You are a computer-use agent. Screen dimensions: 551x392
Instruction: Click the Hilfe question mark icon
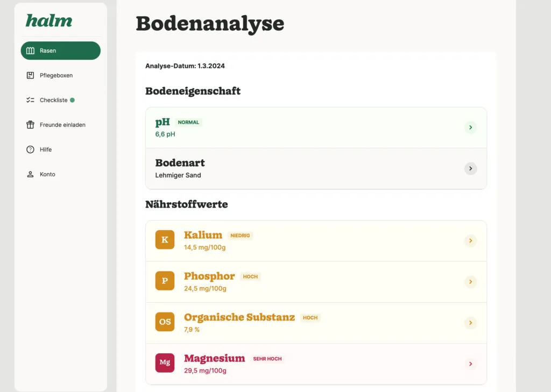pyautogui.click(x=31, y=149)
